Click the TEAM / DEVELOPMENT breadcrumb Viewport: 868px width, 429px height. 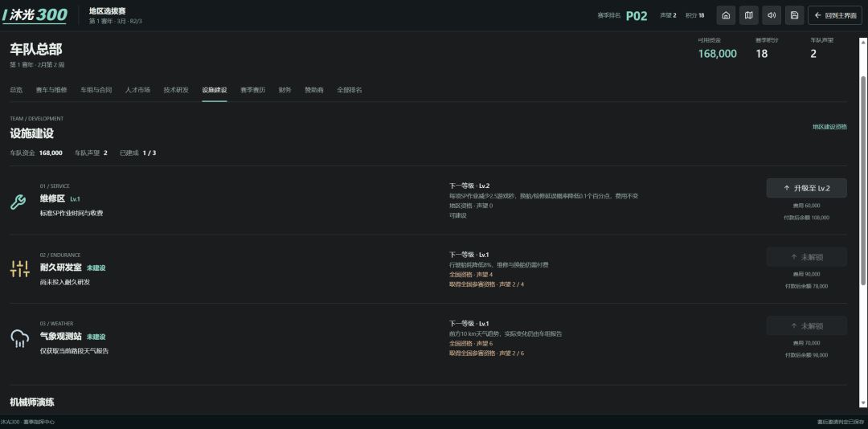click(36, 118)
